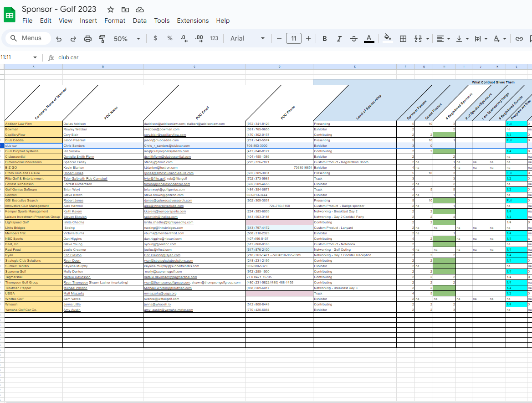The image size is (532, 403).
Task: Click the undo arrow
Action: (59, 39)
